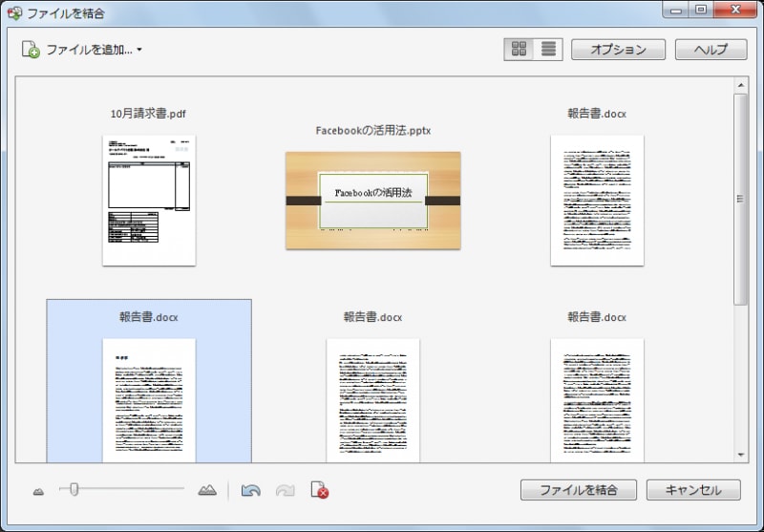Viewport: 764px width, 532px height.
Task: Click the ファイルを結合 button
Action: 579,490
